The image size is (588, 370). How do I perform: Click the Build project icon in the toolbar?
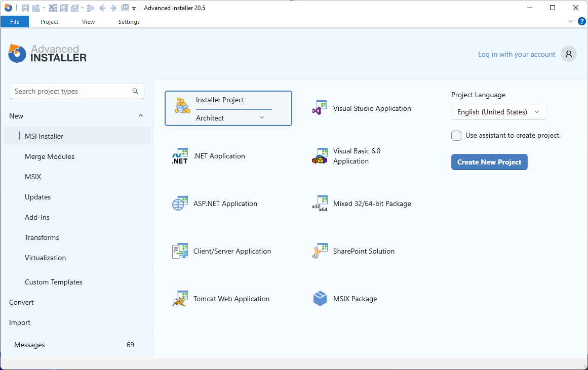36,8
